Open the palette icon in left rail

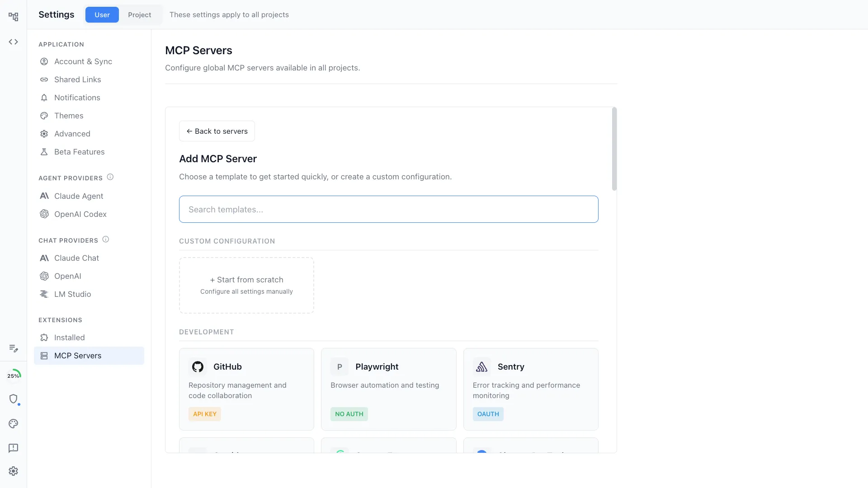pyautogui.click(x=14, y=424)
